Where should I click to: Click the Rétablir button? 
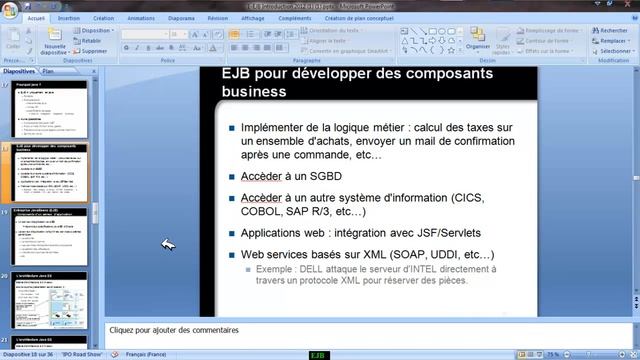click(87, 41)
